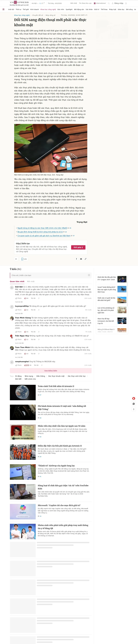Open the Xác thực khuôn mặt tag
The height and width of the screenshot is (644, 138).
(x=56, y=376)
